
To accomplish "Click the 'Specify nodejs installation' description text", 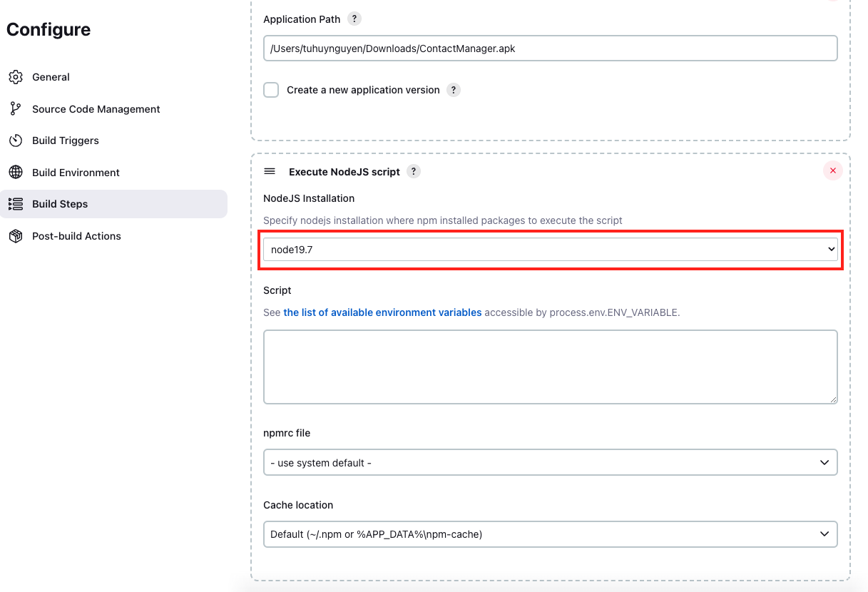I will coord(443,220).
